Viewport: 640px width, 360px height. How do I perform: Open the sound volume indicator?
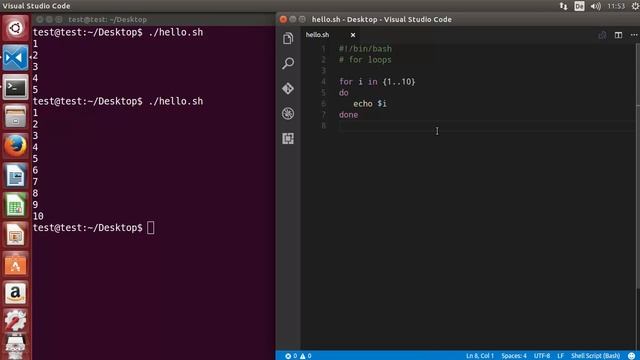pos(596,6)
